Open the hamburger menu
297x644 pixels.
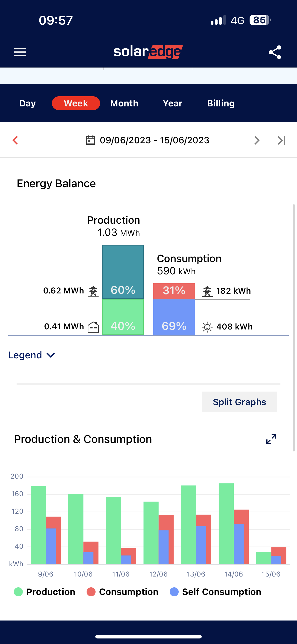20,52
